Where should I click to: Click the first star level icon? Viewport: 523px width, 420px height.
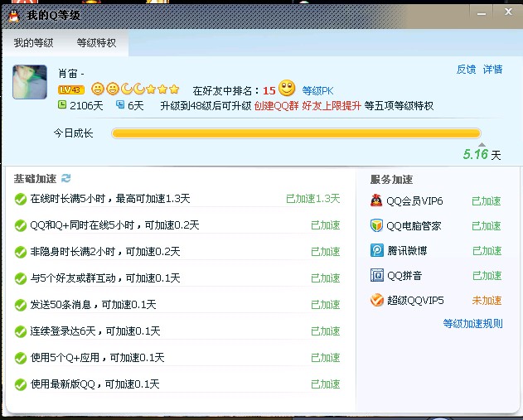click(151, 89)
